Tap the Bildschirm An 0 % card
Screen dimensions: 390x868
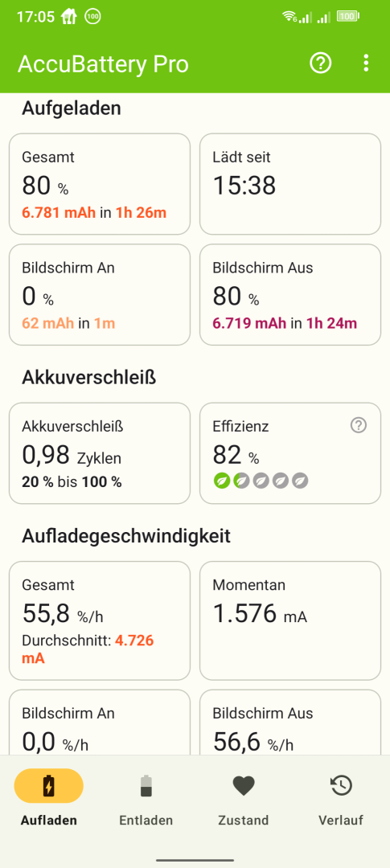coord(100,294)
